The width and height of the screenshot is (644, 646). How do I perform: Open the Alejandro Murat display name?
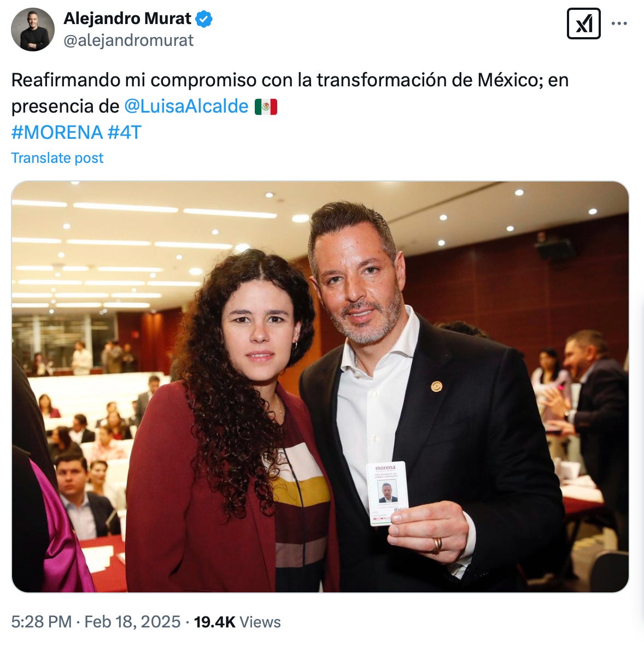click(x=127, y=19)
